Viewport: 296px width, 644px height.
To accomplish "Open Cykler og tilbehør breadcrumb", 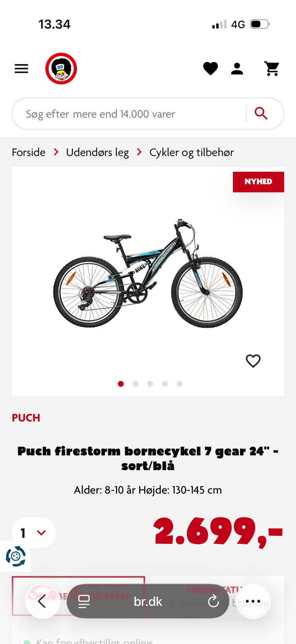I will click(191, 152).
